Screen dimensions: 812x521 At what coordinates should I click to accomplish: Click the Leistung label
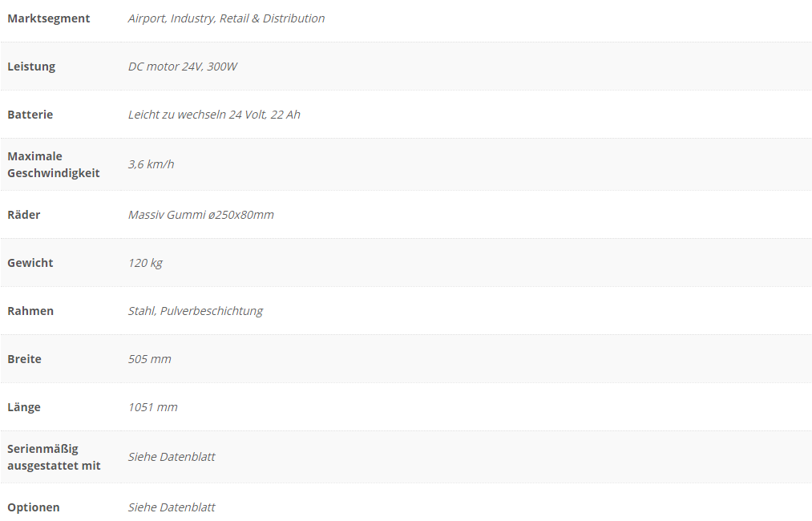coord(31,67)
